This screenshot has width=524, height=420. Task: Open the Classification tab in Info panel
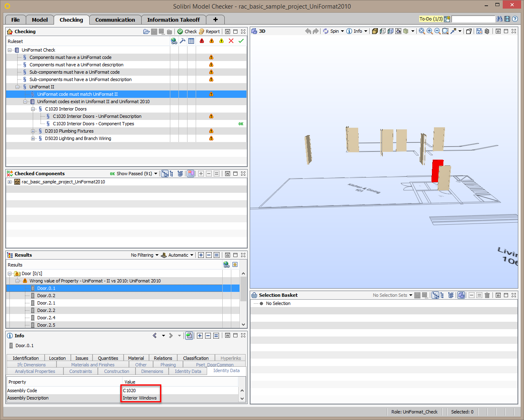pos(196,358)
